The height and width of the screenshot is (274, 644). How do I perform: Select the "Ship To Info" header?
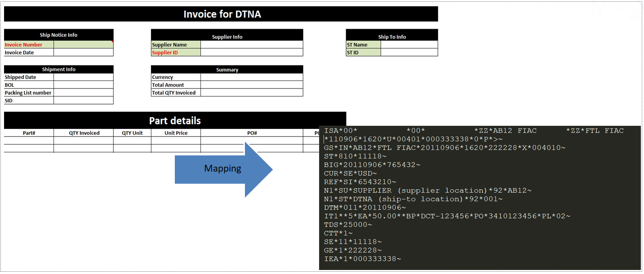392,37
